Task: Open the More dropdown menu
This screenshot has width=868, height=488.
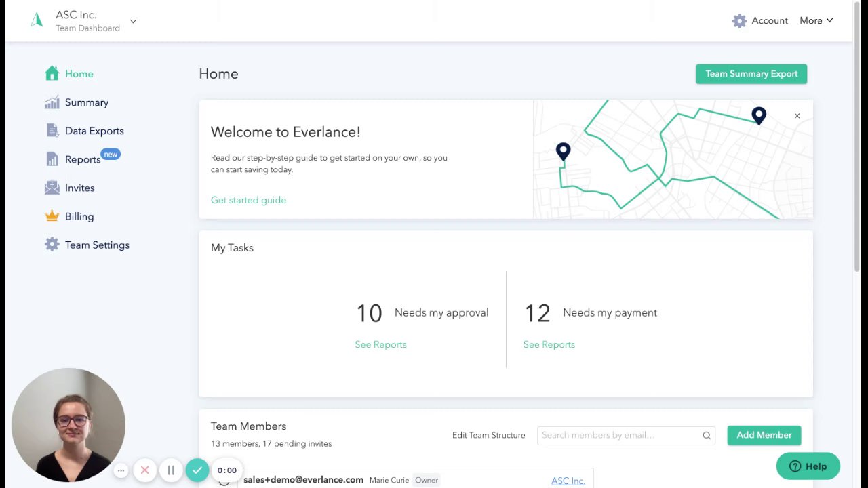Action: pyautogui.click(x=816, y=20)
